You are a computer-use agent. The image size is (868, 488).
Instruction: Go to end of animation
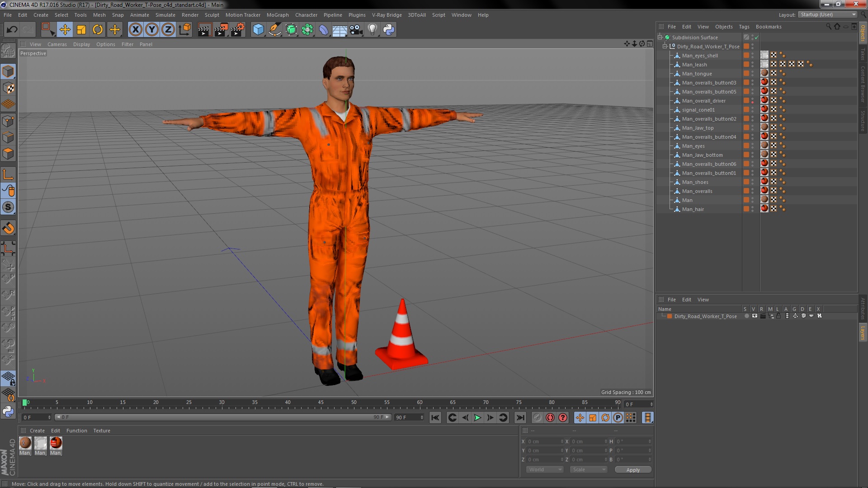coord(520,418)
